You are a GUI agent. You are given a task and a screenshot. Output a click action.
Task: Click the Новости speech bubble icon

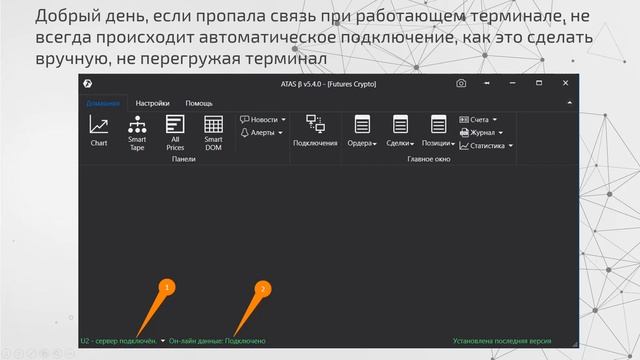coord(244,119)
